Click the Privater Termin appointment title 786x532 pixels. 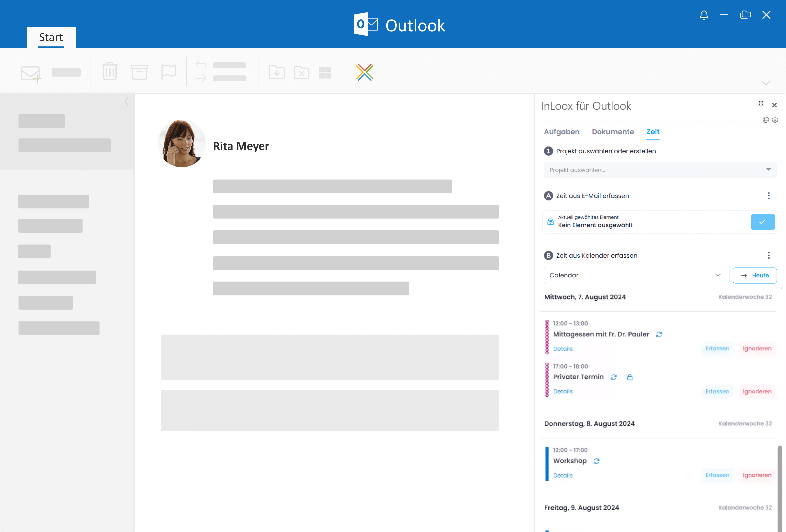coord(578,377)
